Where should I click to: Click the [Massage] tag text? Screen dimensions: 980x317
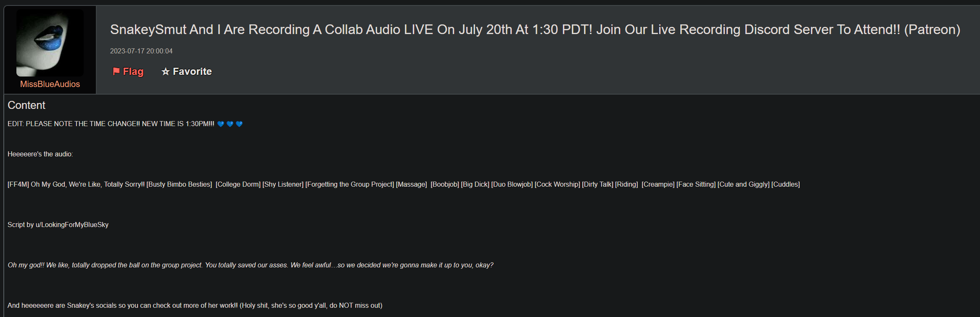[411, 185]
